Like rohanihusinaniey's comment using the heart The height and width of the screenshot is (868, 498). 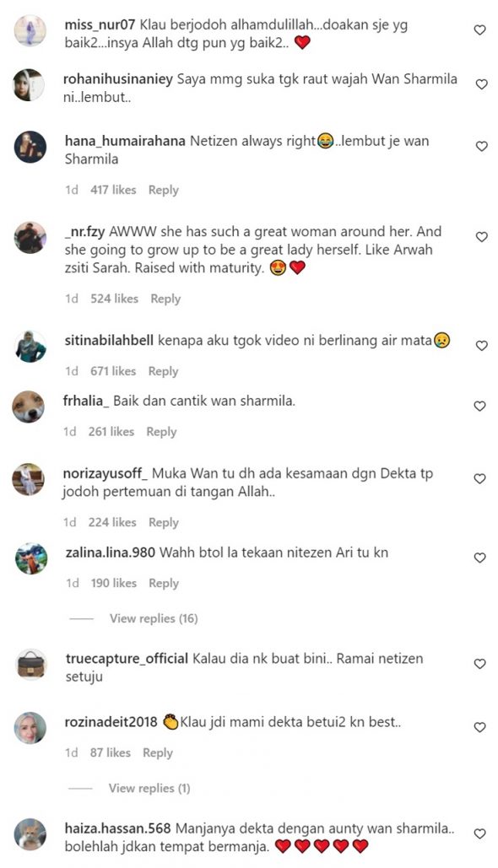(481, 84)
